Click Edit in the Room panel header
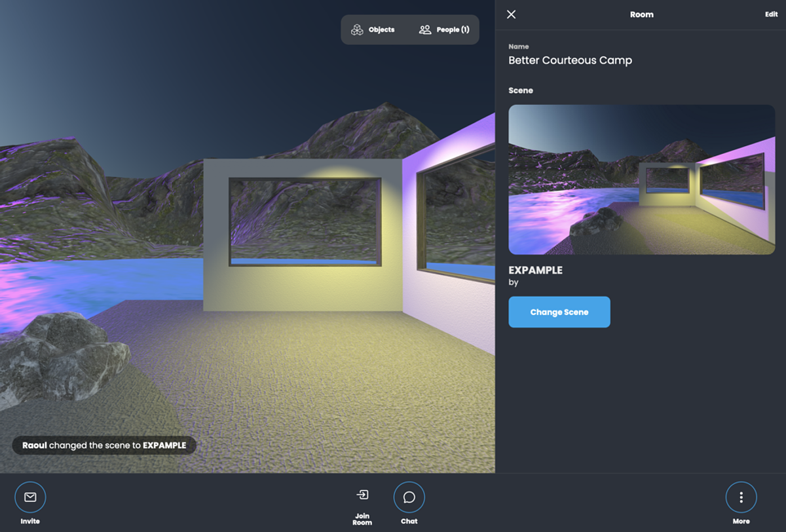Viewport: 786px width, 532px height. pos(771,14)
